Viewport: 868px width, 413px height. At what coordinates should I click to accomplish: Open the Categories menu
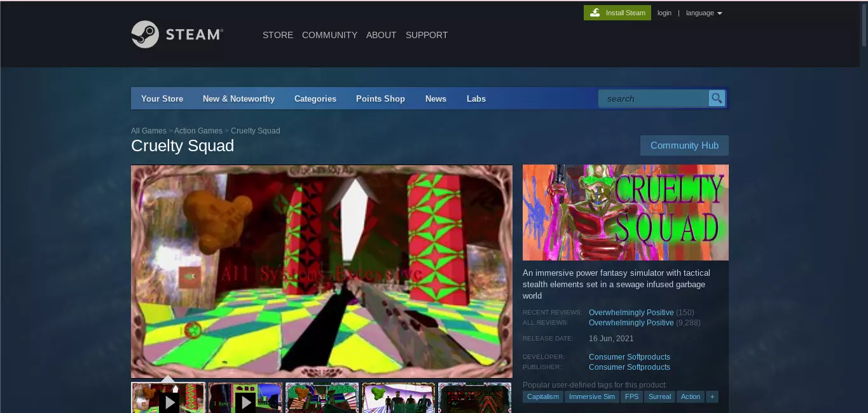point(315,98)
